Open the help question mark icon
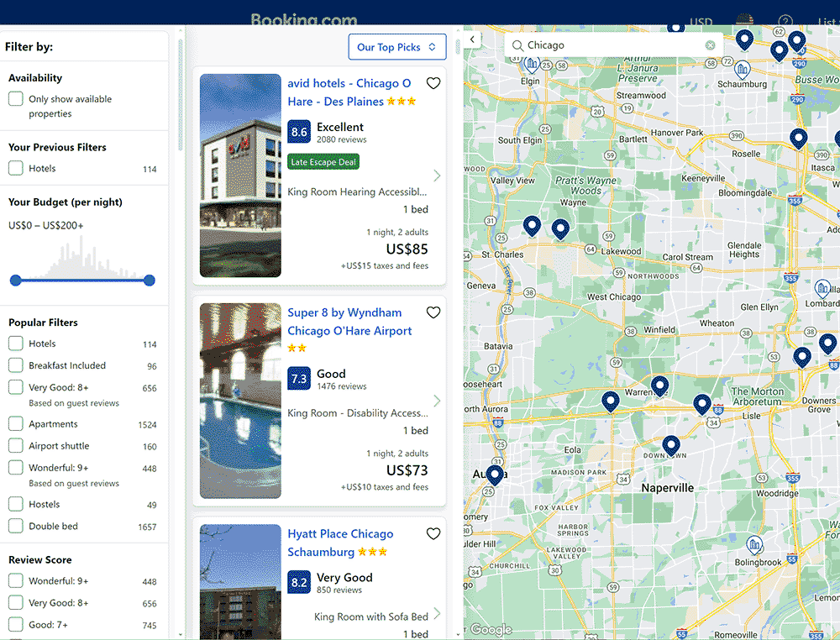This screenshot has height=640, width=840. 785,22
